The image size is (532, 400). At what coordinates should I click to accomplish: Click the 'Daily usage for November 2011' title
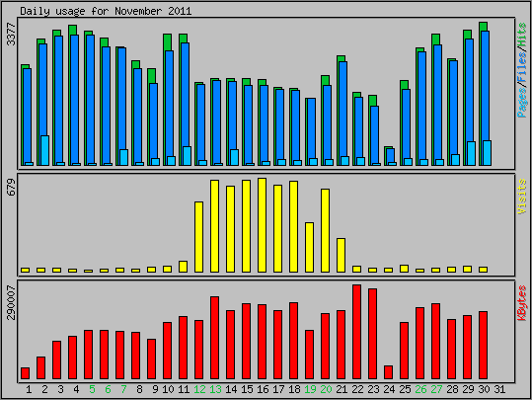coord(106,11)
